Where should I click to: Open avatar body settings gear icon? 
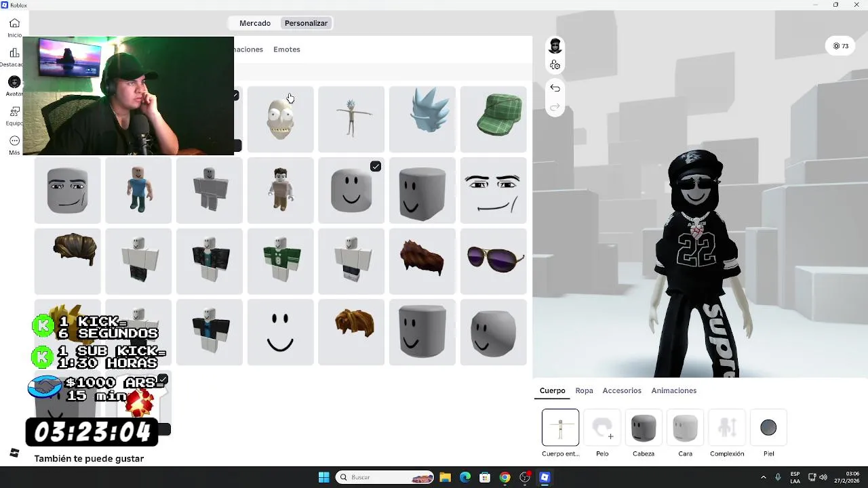coord(555,65)
